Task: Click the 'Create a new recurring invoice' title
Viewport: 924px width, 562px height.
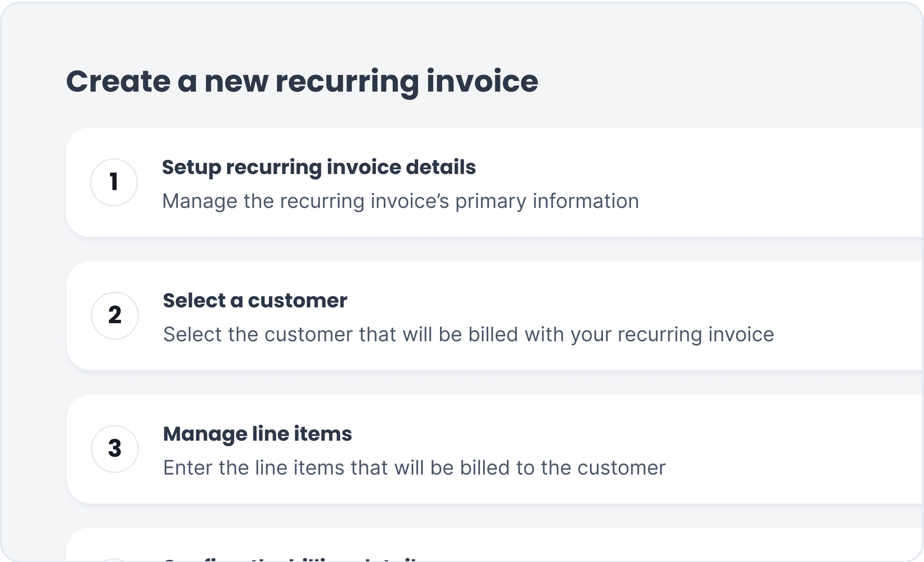Action: point(303,81)
